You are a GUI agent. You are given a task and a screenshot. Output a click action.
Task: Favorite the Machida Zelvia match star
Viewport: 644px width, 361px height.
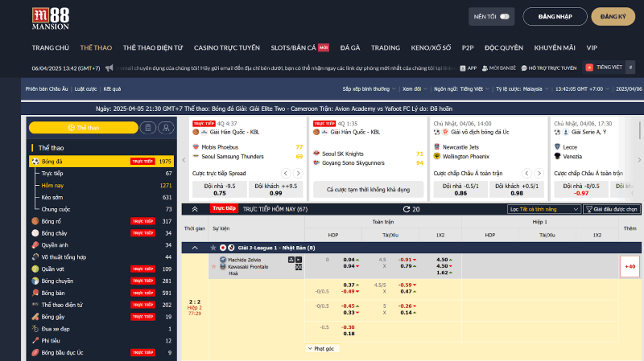(213, 267)
